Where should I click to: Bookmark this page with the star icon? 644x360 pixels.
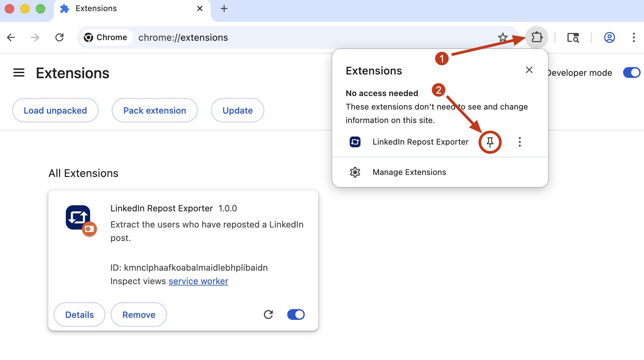pos(503,37)
